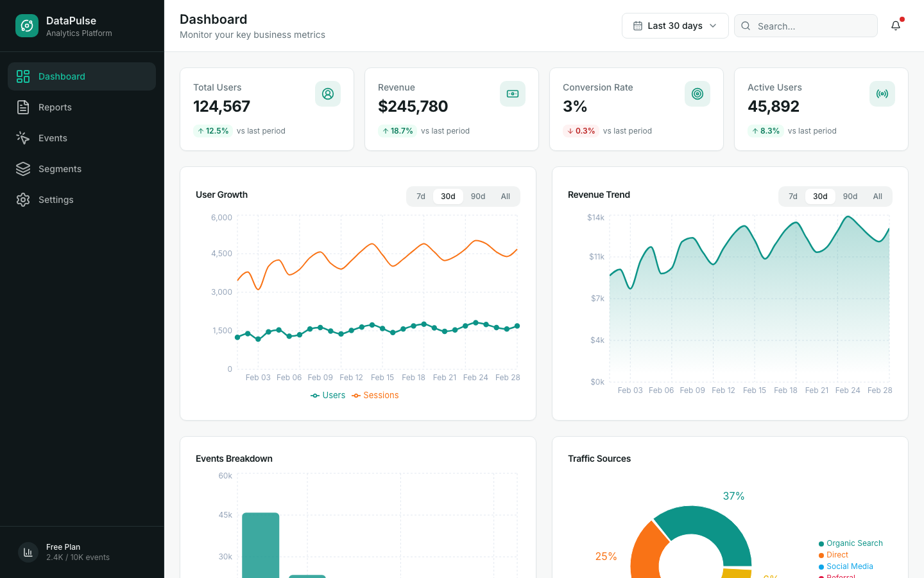The width and height of the screenshot is (924, 578).
Task: Click Organic Search legend entry
Action: tap(851, 543)
